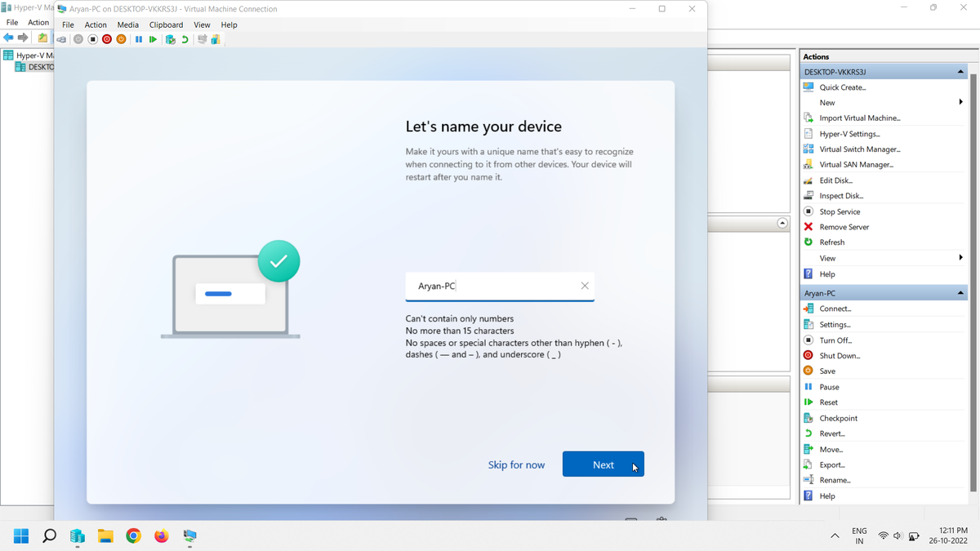Send Ctrl+Alt+Del via VM Connection toolbar icon
Image resolution: width=980 pixels, height=551 pixels.
(61, 39)
